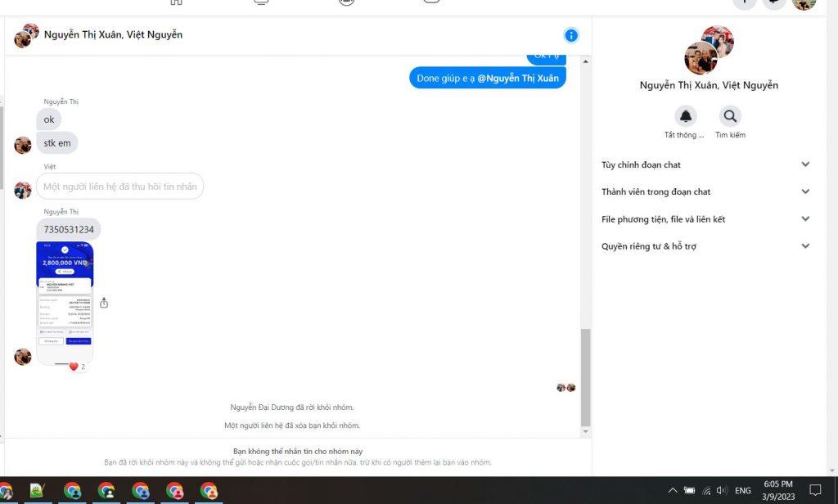Click the group name in the side panel

(x=709, y=85)
